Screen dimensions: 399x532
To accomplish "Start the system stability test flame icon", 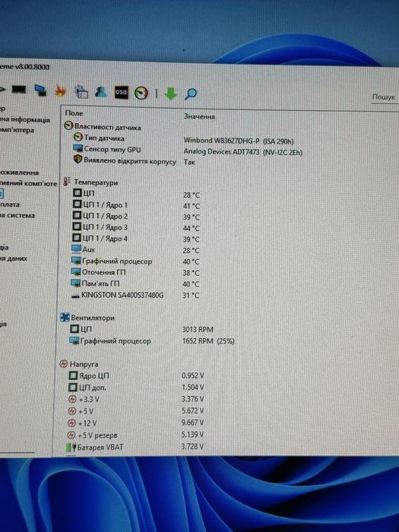I will tap(60, 91).
